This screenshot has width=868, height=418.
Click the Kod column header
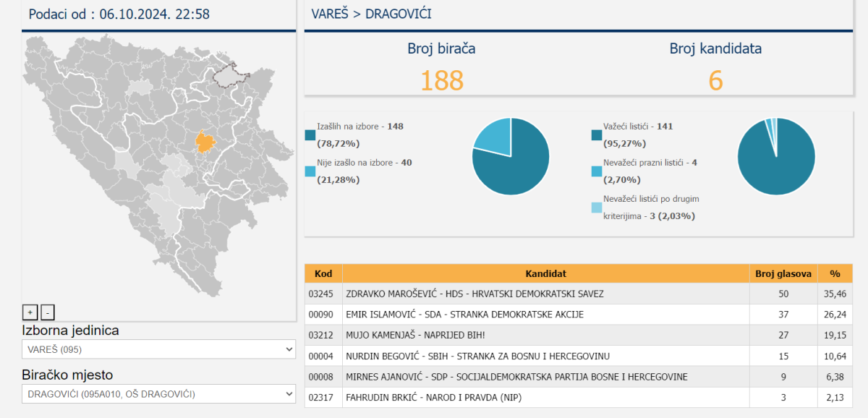[323, 273]
